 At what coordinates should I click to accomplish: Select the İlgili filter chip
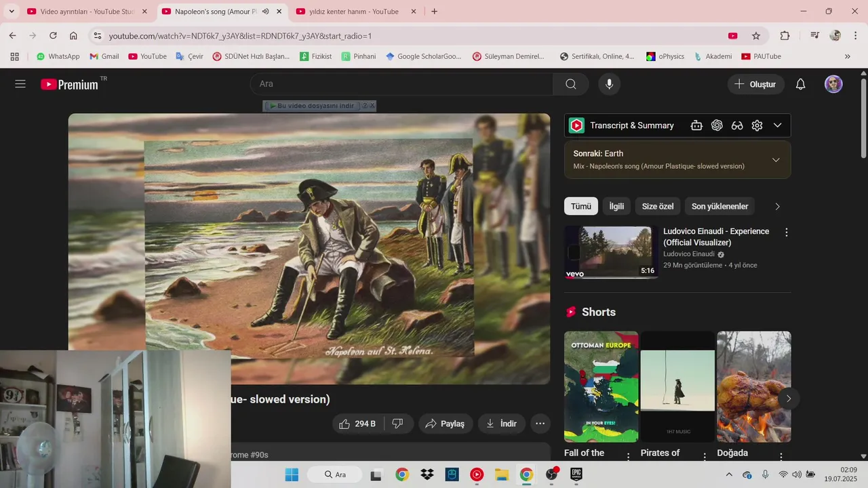click(x=616, y=207)
